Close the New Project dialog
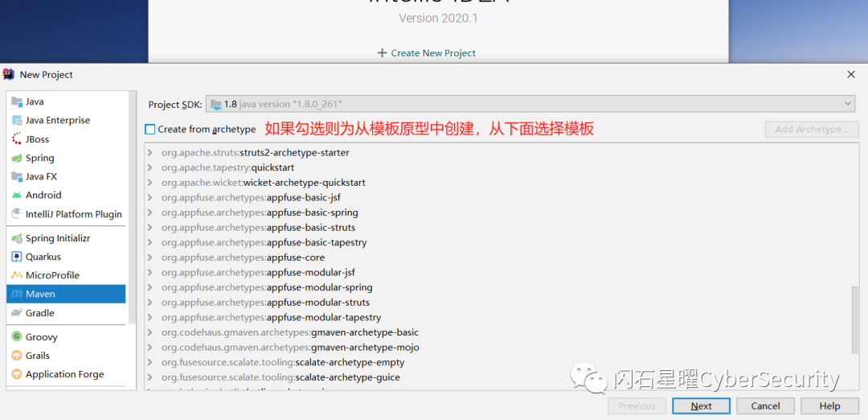This screenshot has height=420, width=868. tap(851, 74)
